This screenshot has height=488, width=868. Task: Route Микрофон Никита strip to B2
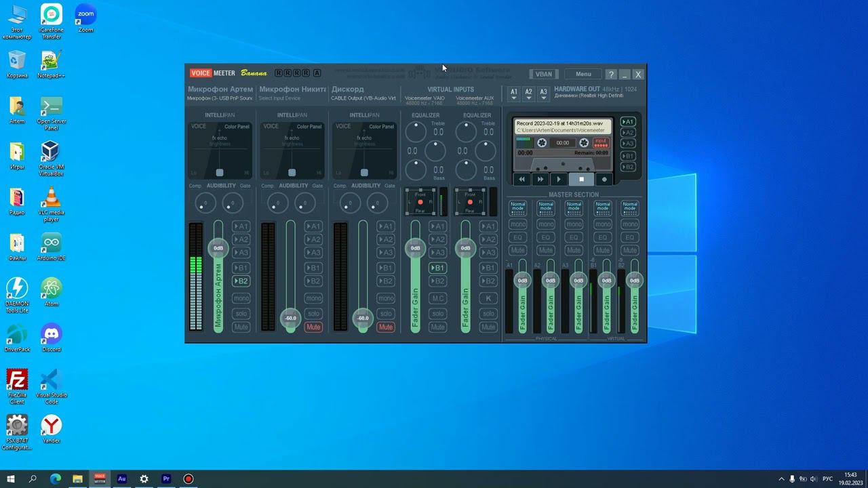(313, 281)
